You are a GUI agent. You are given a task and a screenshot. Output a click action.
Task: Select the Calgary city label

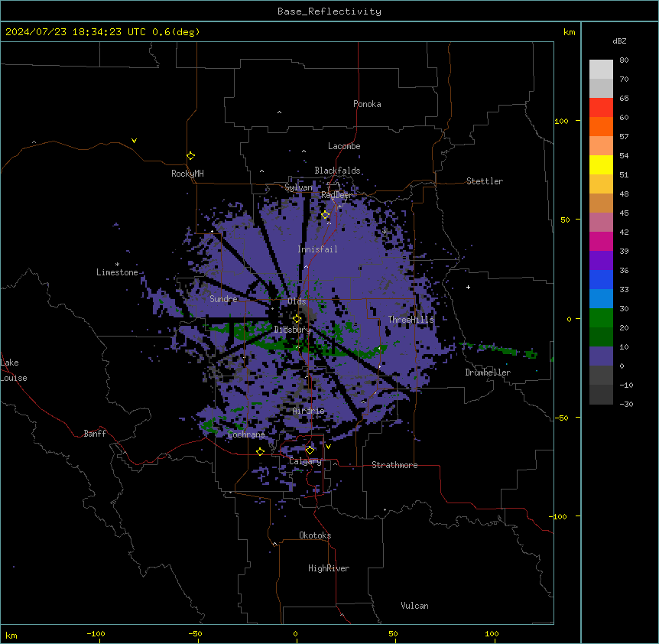[305, 461]
